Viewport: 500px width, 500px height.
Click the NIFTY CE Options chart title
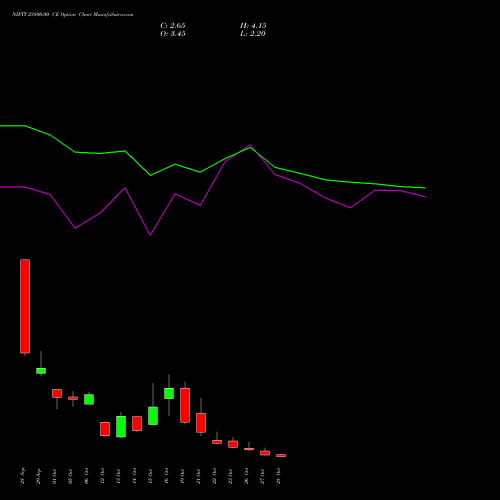point(73,15)
